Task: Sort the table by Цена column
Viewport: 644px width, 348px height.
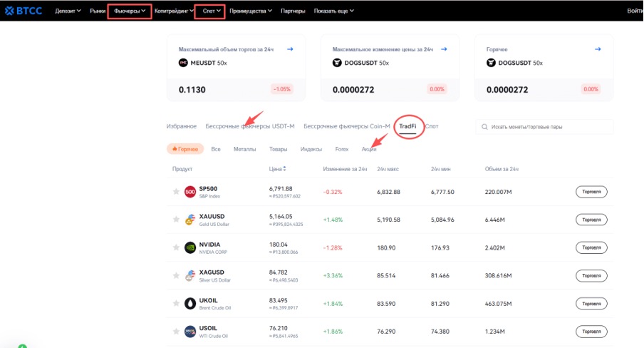Action: point(276,169)
